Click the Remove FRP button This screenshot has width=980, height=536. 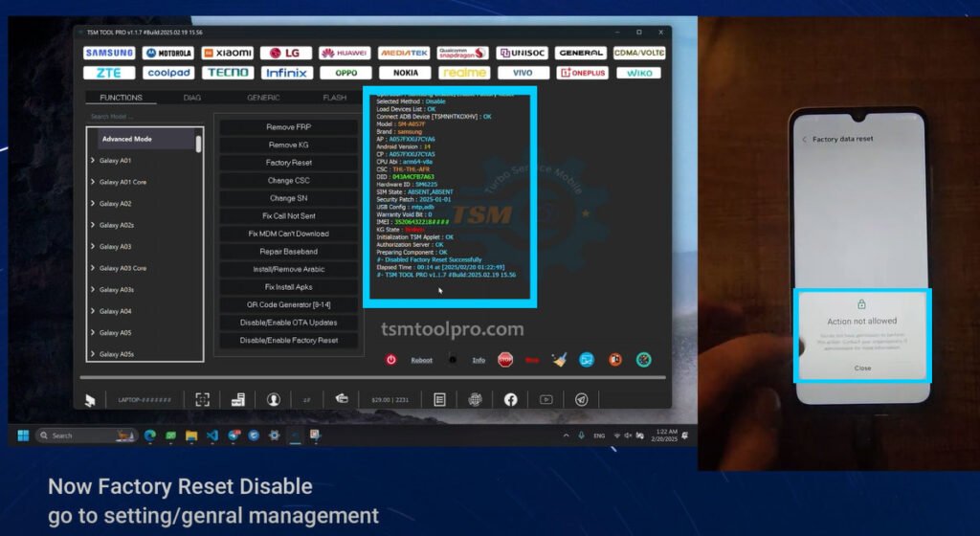point(288,126)
